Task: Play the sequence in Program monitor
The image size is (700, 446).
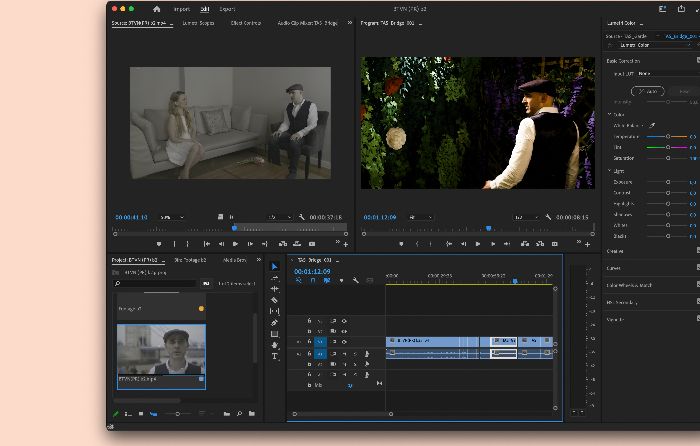Action: coord(478,244)
